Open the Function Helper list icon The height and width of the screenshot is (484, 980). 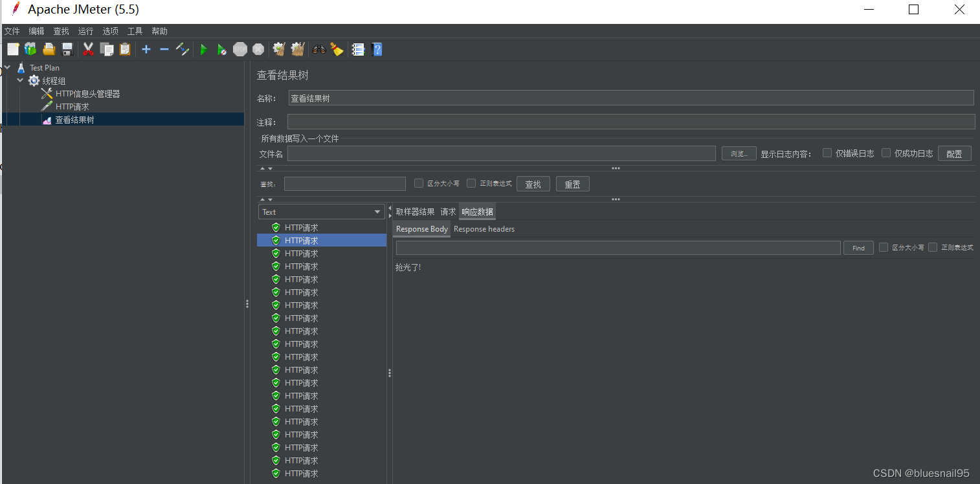(358, 49)
